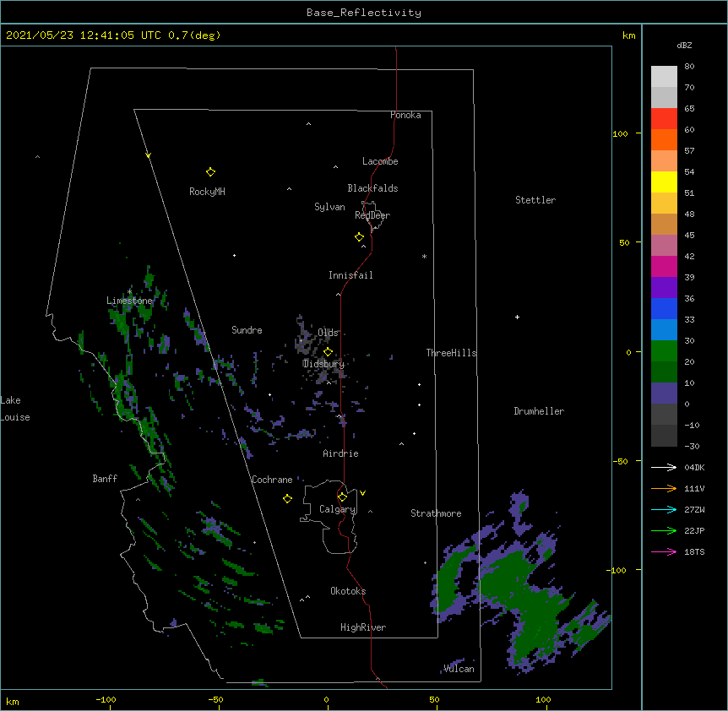The image size is (728, 711).
Task: Click the HighRiver town label
Action: click(363, 627)
